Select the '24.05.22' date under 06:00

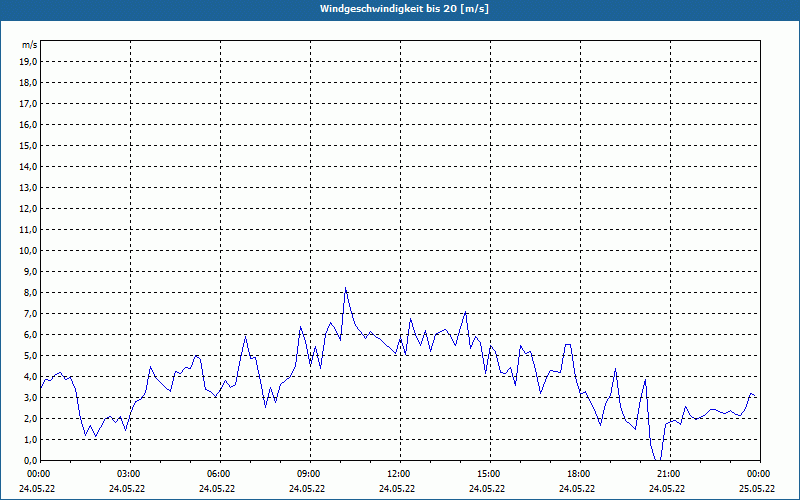pos(217,489)
